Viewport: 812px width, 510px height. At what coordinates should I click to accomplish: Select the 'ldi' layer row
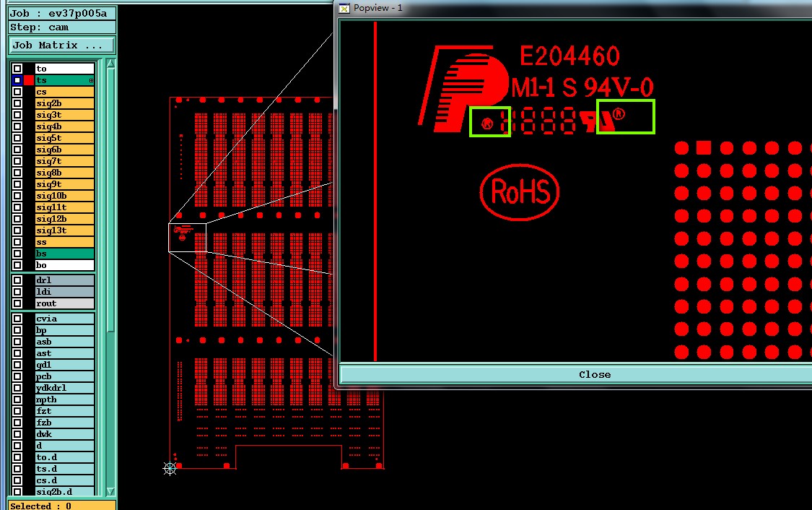click(65, 292)
